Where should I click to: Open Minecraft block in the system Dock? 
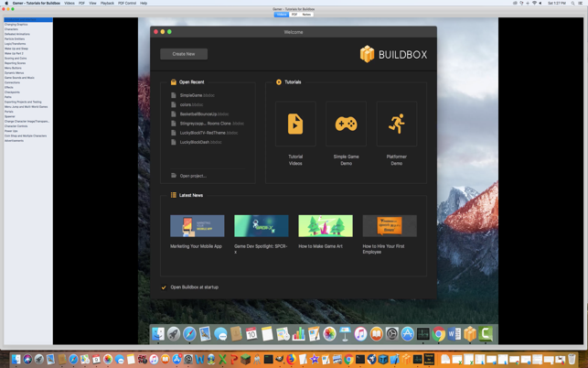pos(245,360)
